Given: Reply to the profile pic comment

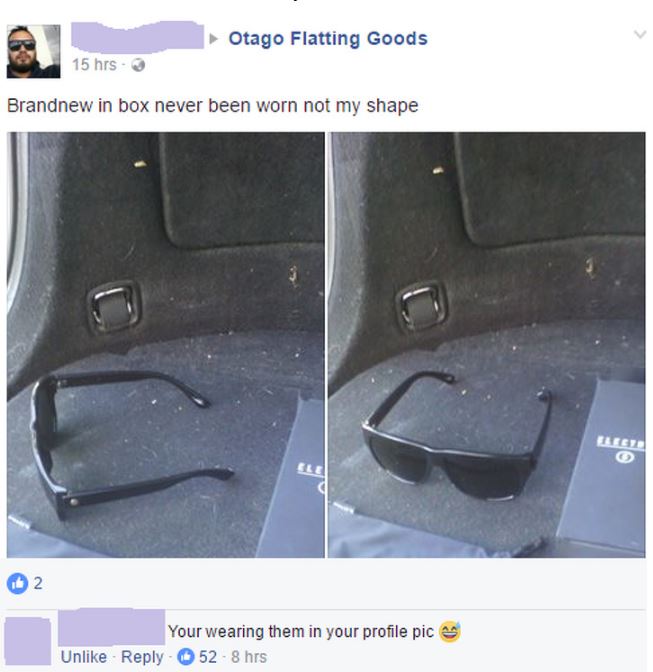Looking at the screenshot, I should (142, 657).
